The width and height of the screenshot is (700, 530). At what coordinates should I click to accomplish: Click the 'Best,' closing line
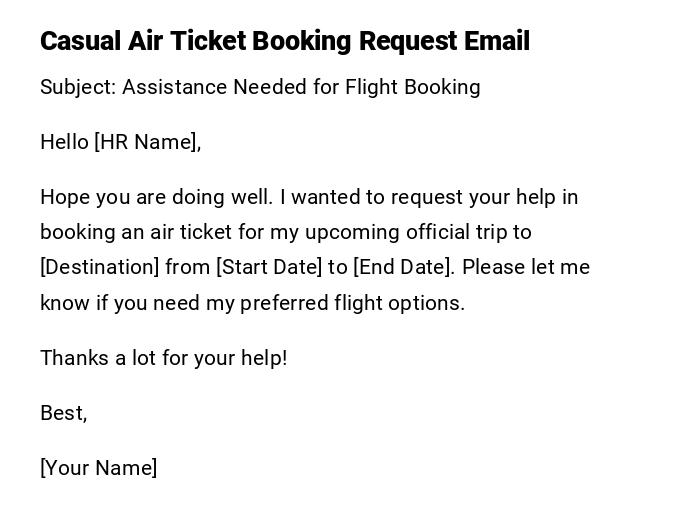pos(63,413)
